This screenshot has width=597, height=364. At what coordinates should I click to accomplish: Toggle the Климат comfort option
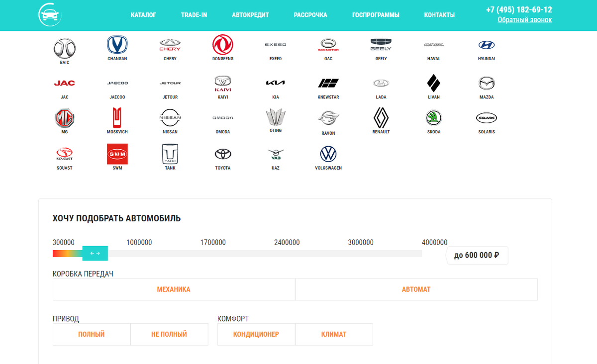pos(334,334)
